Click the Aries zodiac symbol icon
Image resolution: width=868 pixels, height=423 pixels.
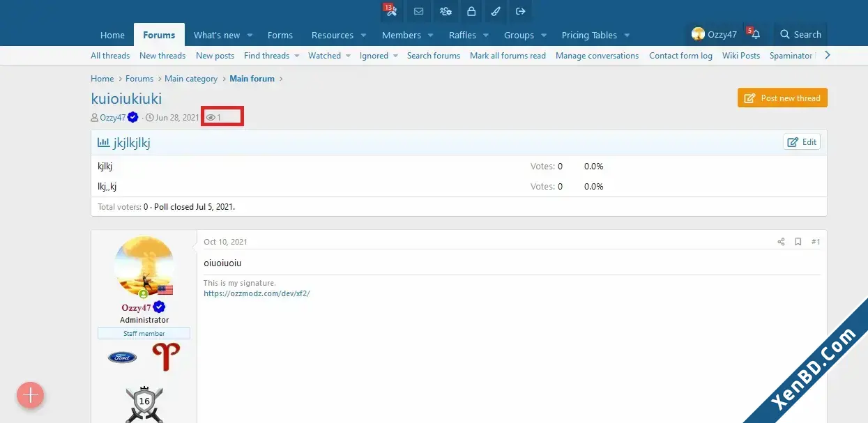click(166, 357)
